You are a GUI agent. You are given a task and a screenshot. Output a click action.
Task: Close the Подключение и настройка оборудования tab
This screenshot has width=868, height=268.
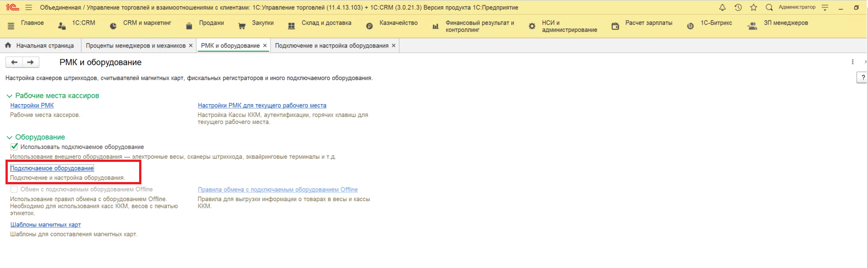coord(394,46)
